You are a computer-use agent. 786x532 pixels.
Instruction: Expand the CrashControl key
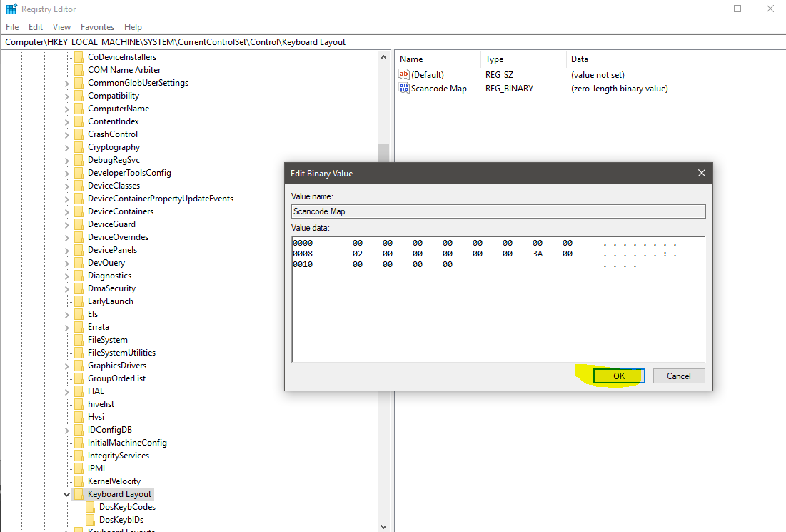coord(67,134)
